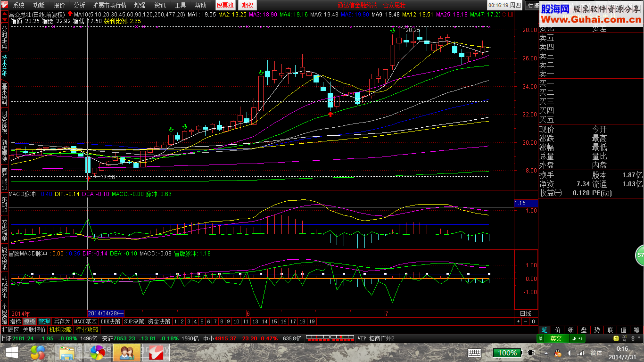Click the 日线 period selector
644x362 pixels.
[x=525, y=313]
